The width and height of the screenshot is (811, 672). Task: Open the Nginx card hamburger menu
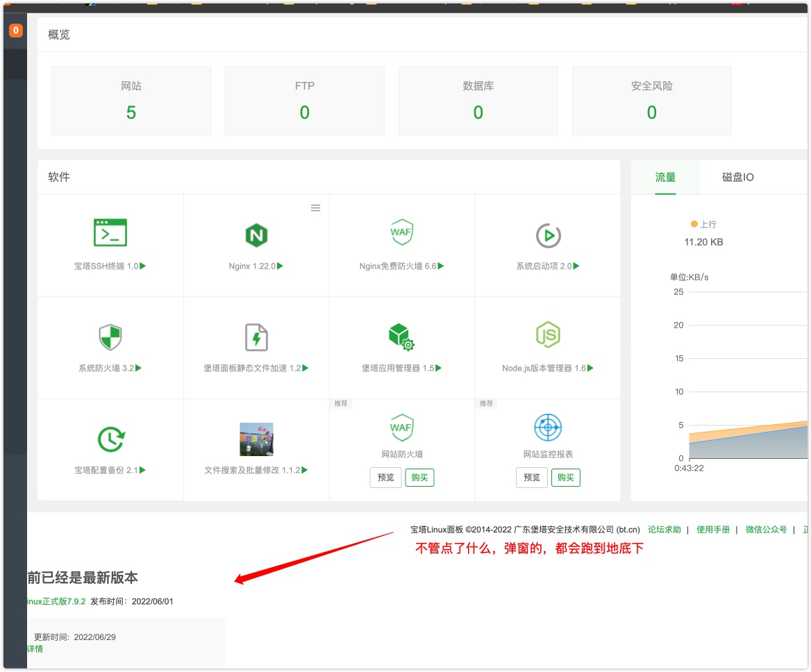(315, 208)
